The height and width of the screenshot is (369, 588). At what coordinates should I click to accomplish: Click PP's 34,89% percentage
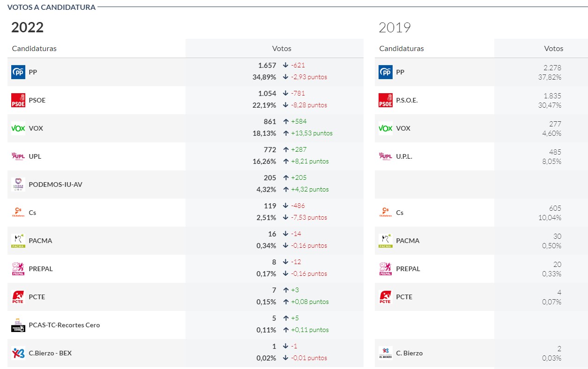[264, 77]
